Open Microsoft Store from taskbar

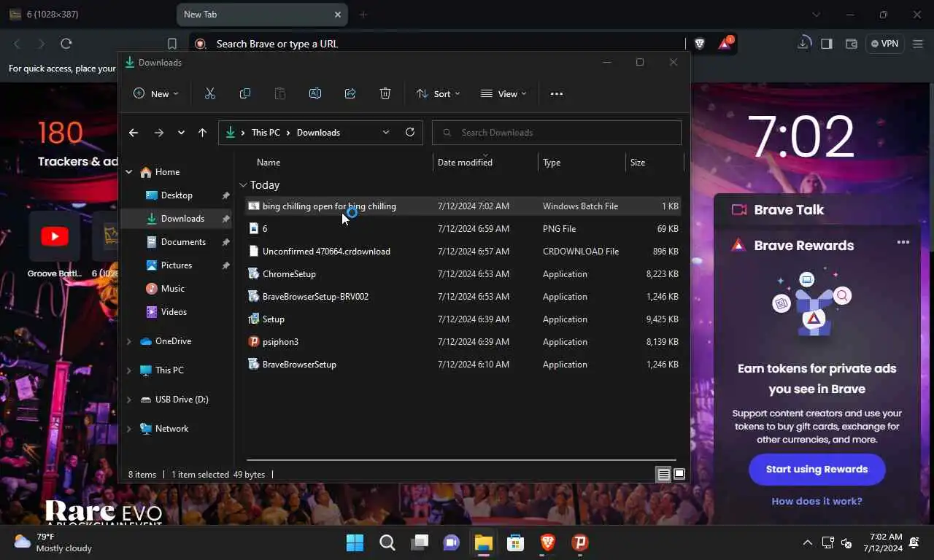(x=516, y=542)
